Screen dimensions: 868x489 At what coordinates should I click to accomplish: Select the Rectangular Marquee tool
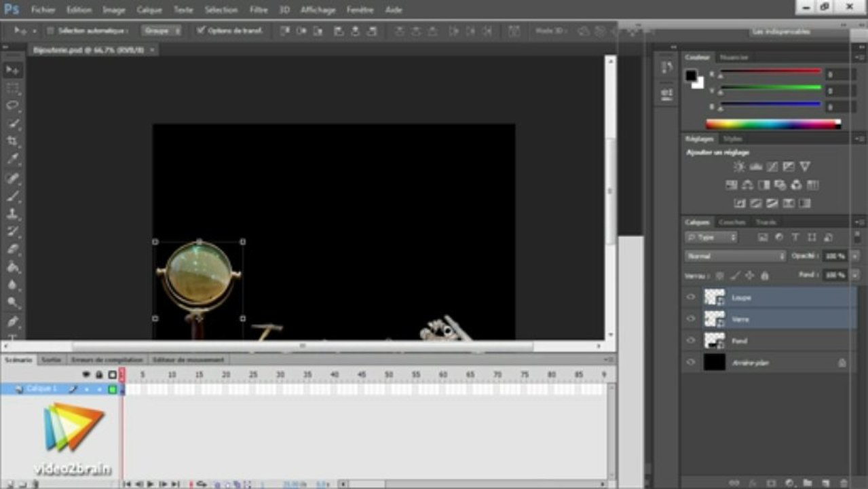pyautogui.click(x=13, y=88)
